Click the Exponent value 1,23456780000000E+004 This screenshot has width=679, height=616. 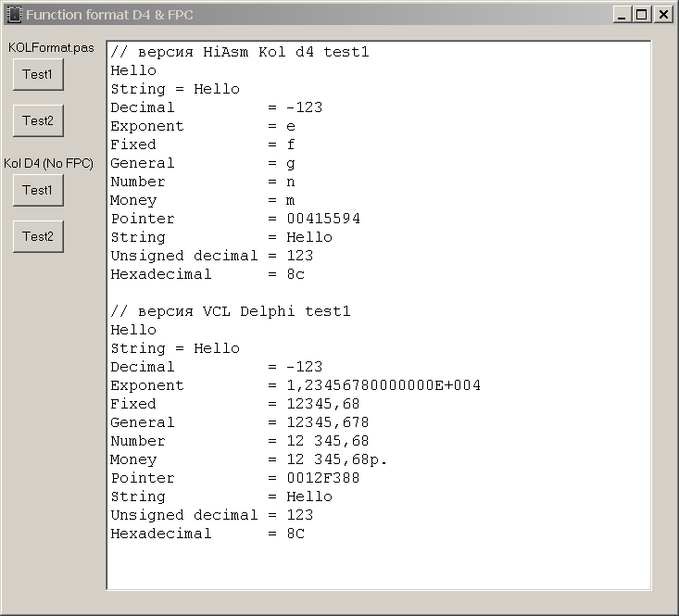tap(384, 385)
